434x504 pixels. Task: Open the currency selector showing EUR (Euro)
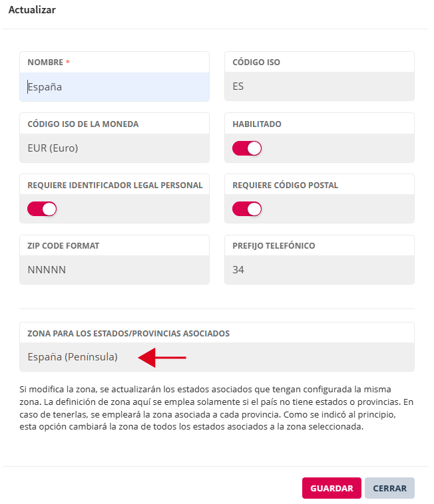114,148
